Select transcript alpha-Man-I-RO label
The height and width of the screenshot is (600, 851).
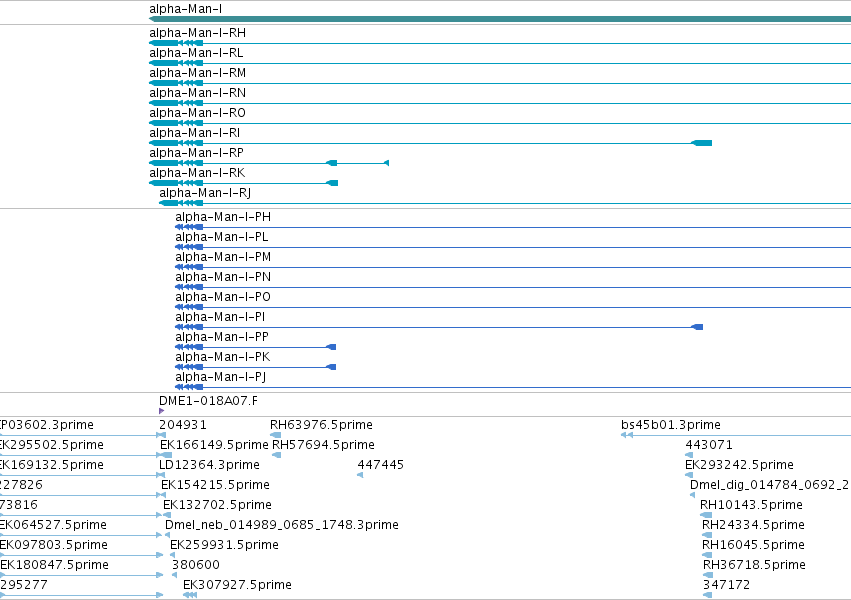click(x=198, y=113)
